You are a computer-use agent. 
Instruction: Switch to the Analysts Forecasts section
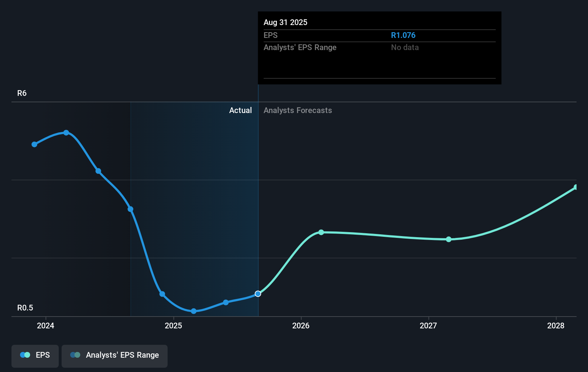[x=298, y=111]
